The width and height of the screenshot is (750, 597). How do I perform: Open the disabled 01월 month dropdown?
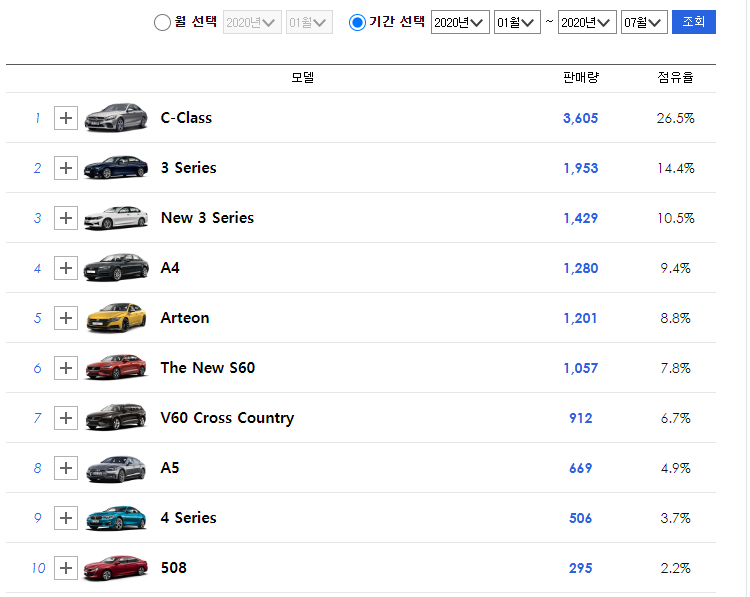click(x=309, y=22)
